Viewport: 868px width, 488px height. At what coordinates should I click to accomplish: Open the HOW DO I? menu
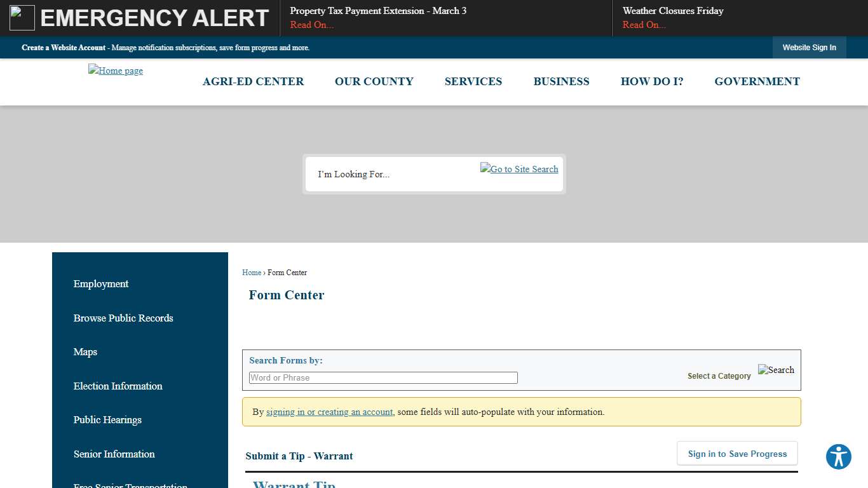pos(652,81)
